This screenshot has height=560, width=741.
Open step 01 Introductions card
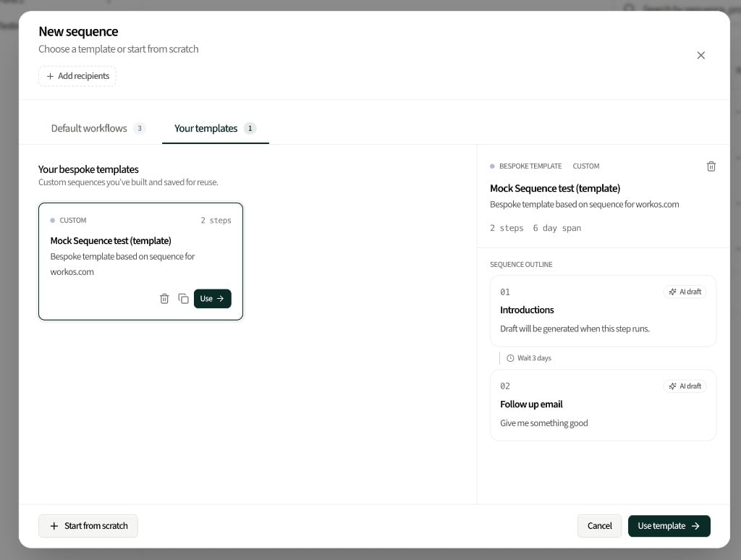603,311
